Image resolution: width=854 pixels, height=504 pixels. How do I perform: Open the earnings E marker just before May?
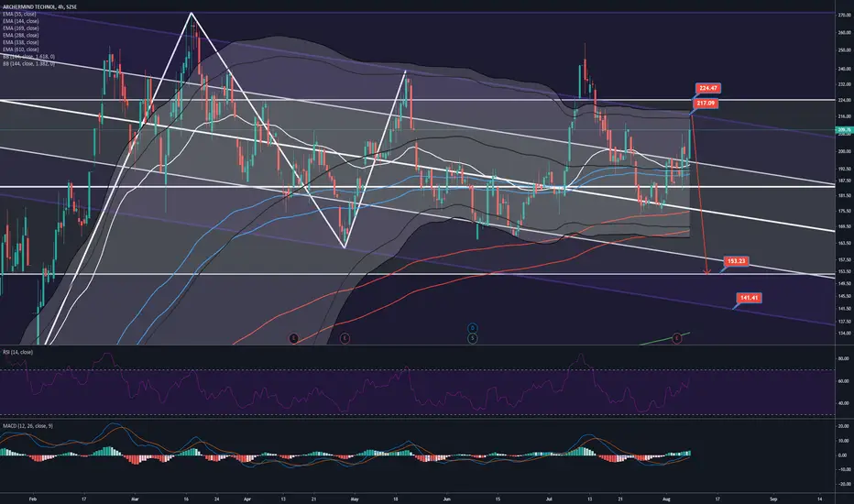pos(345,338)
